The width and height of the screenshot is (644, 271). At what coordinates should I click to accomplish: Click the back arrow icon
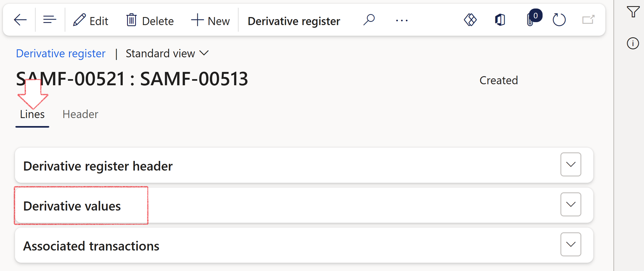[x=20, y=20]
